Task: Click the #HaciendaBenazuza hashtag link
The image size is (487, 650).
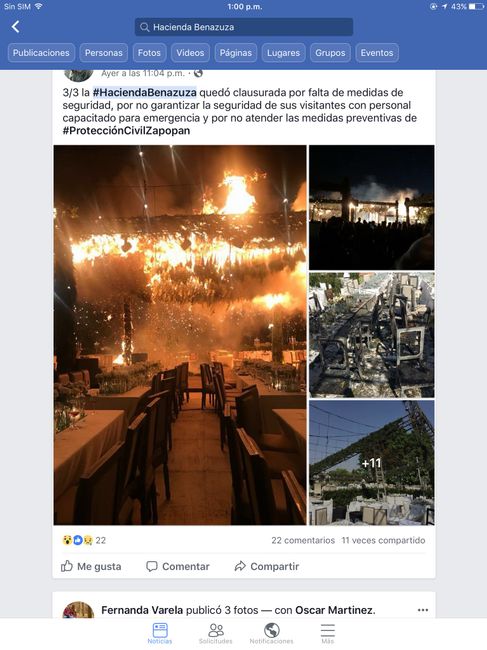Action: coord(144,92)
